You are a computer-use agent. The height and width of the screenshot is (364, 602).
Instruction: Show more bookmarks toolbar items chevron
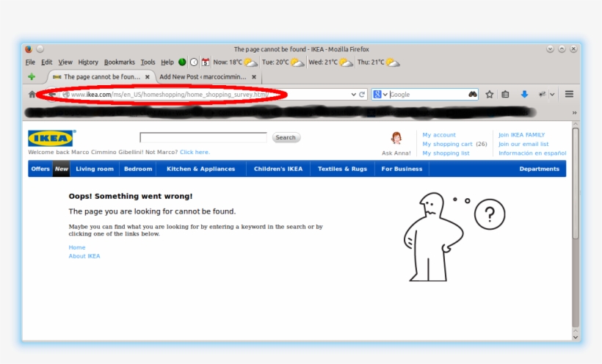point(574,113)
